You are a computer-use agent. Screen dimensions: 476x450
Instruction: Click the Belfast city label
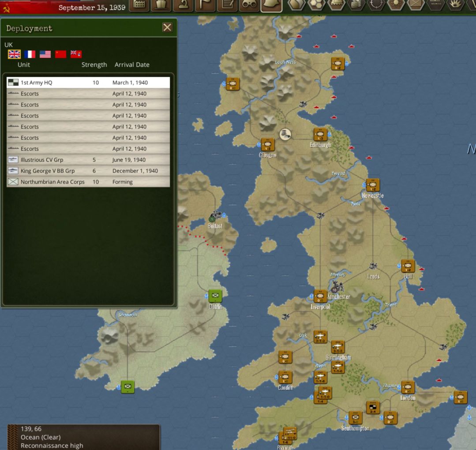215,226
